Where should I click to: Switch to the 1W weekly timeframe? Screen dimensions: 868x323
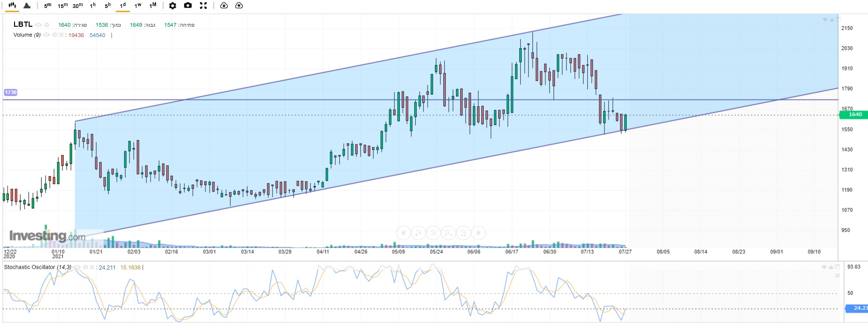click(x=138, y=6)
